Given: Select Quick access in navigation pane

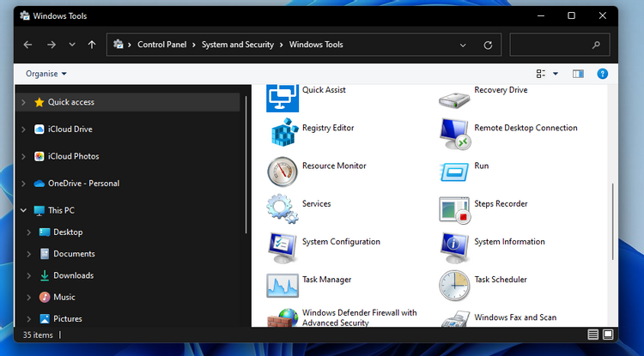Looking at the screenshot, I should click(x=128, y=102).
